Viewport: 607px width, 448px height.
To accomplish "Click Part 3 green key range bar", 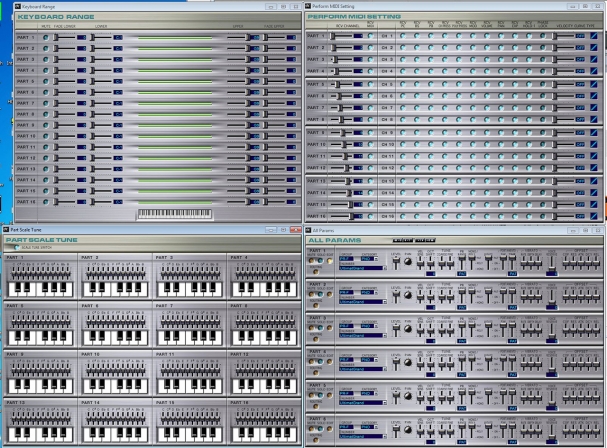I will click(x=175, y=60).
